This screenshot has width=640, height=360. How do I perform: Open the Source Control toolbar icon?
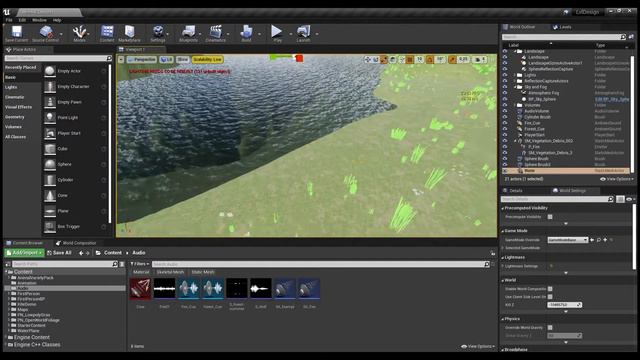(46, 32)
